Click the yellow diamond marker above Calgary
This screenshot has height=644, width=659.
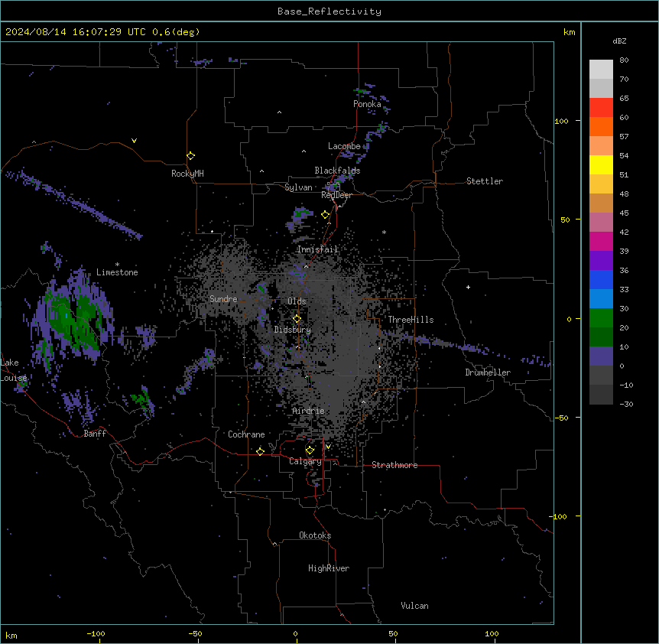pyautogui.click(x=310, y=450)
